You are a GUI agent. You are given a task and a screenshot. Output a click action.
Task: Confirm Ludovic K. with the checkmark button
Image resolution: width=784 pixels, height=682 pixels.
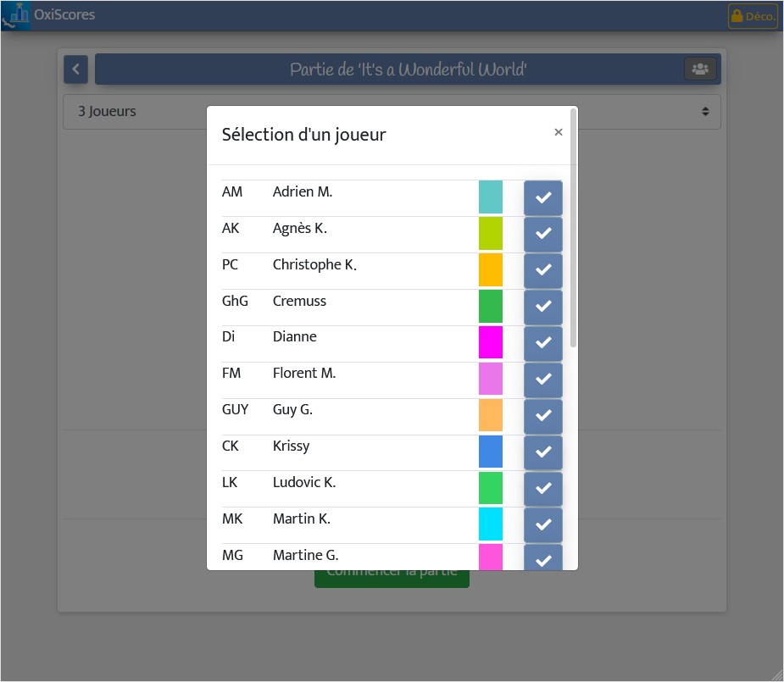tap(543, 489)
